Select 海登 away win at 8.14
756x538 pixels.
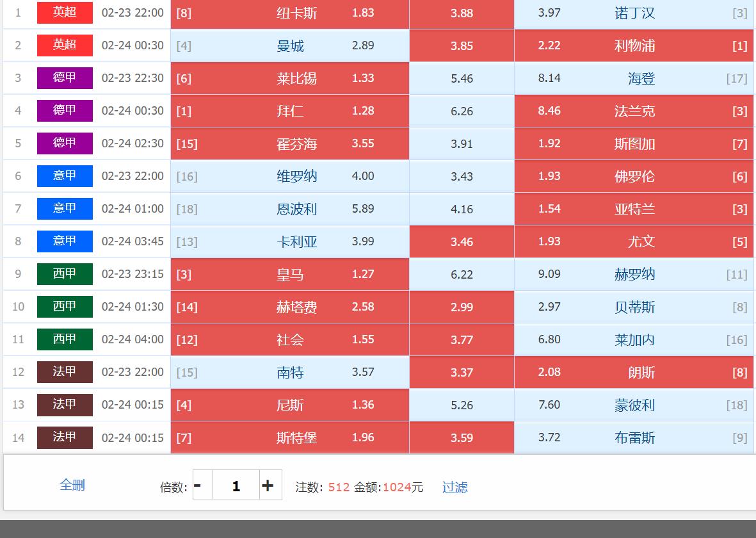pos(634,78)
